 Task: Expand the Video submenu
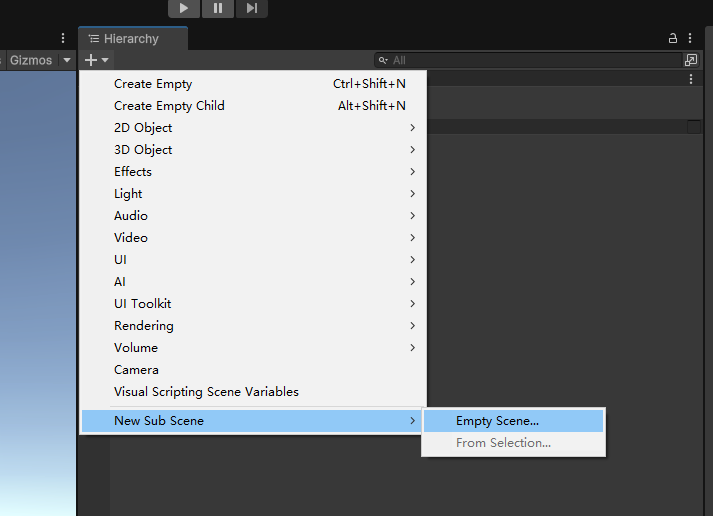(x=254, y=238)
